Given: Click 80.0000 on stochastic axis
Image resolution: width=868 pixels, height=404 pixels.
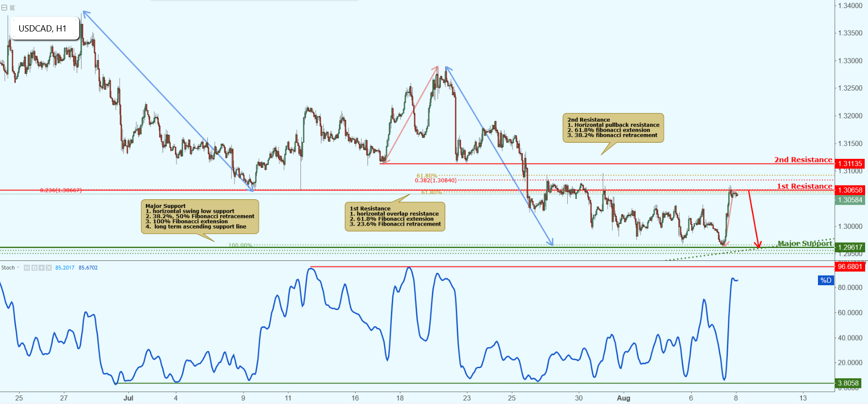Looking at the screenshot, I should pos(850,288).
